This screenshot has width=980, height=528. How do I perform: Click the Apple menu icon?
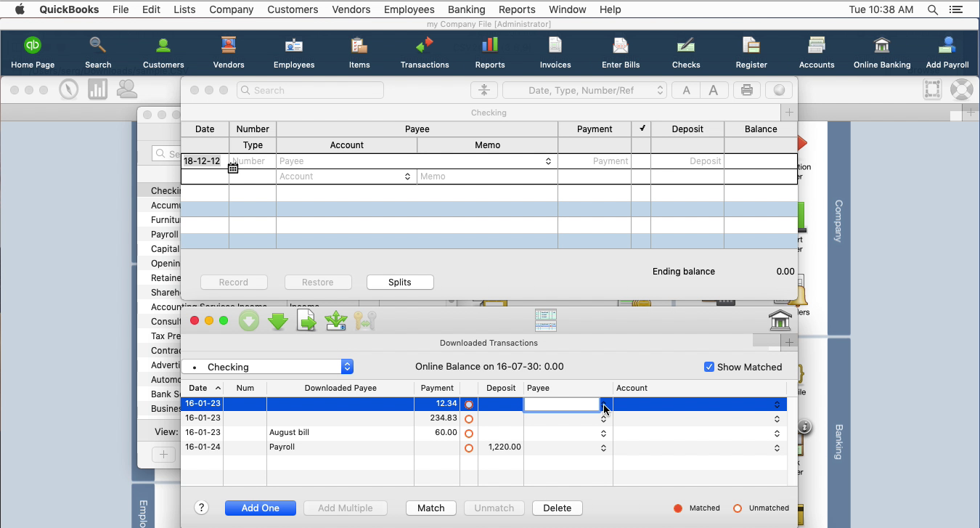click(x=20, y=9)
